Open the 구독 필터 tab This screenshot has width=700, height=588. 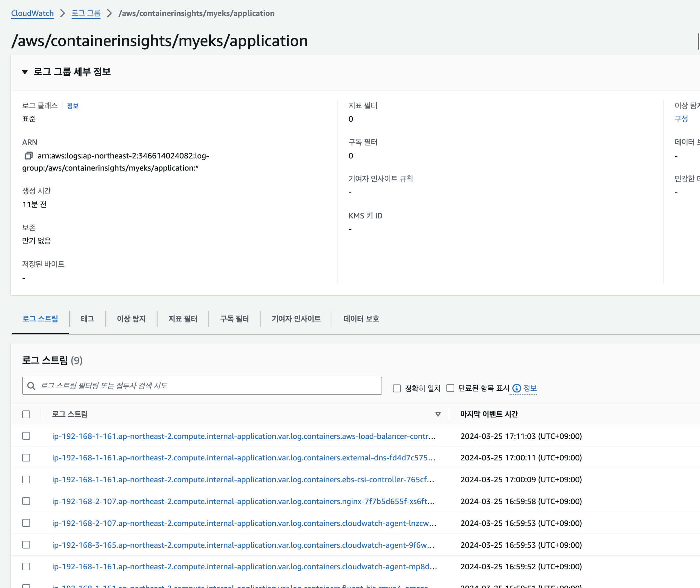pyautogui.click(x=234, y=319)
